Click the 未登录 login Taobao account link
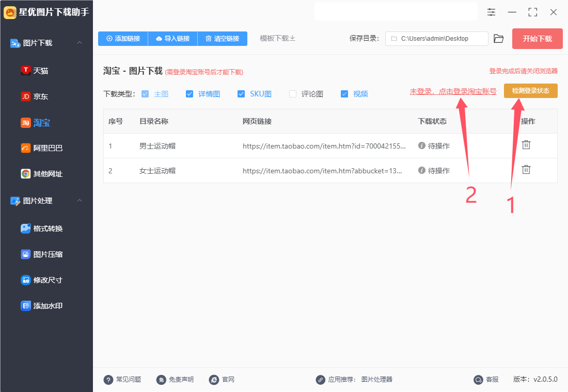568x392 pixels. coord(453,92)
